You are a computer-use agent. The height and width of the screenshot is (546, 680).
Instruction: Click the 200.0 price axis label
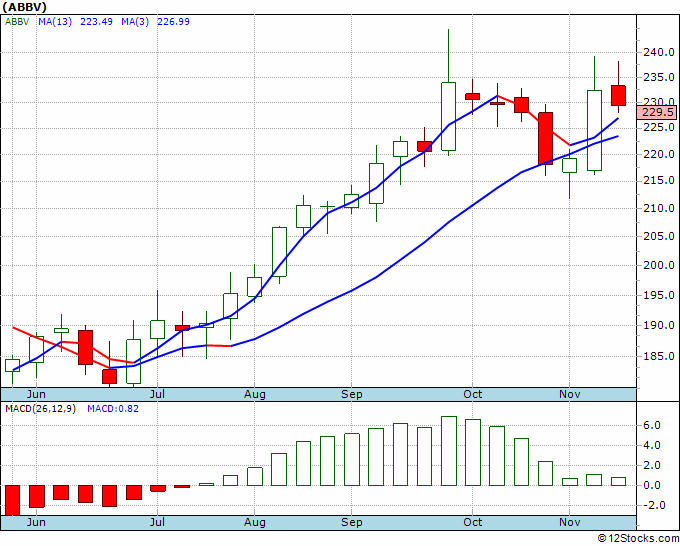[x=658, y=265]
